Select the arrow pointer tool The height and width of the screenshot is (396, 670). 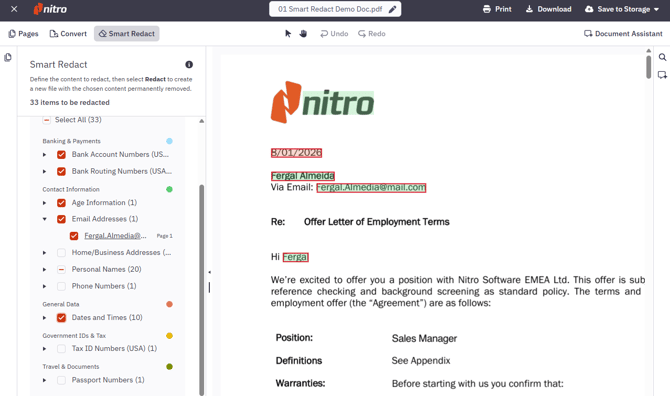pyautogui.click(x=288, y=34)
